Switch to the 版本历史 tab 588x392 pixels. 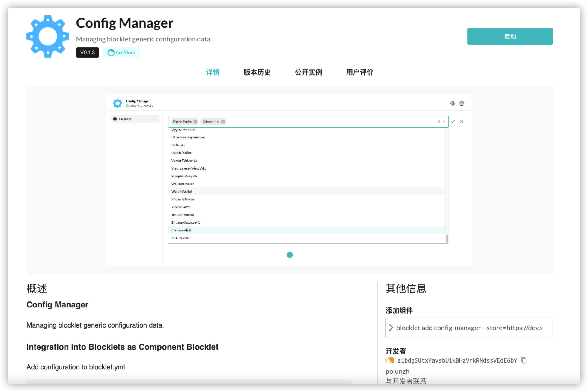[x=257, y=72]
